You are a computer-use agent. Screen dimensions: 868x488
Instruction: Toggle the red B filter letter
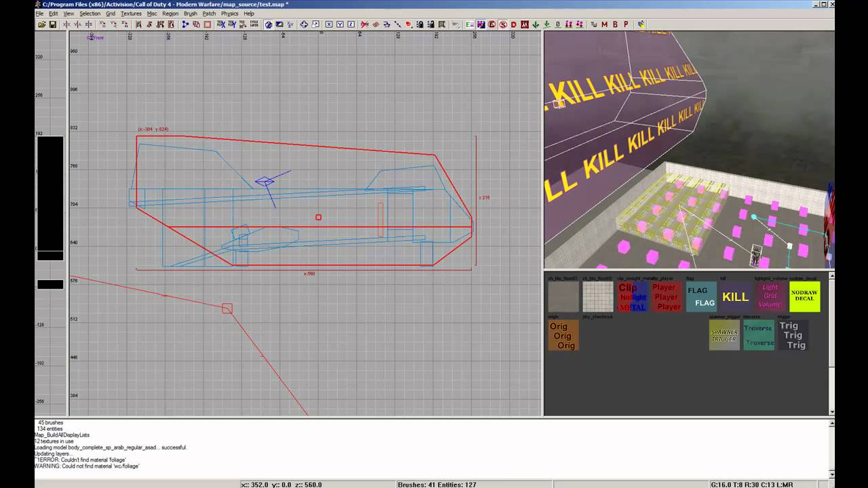[615, 24]
